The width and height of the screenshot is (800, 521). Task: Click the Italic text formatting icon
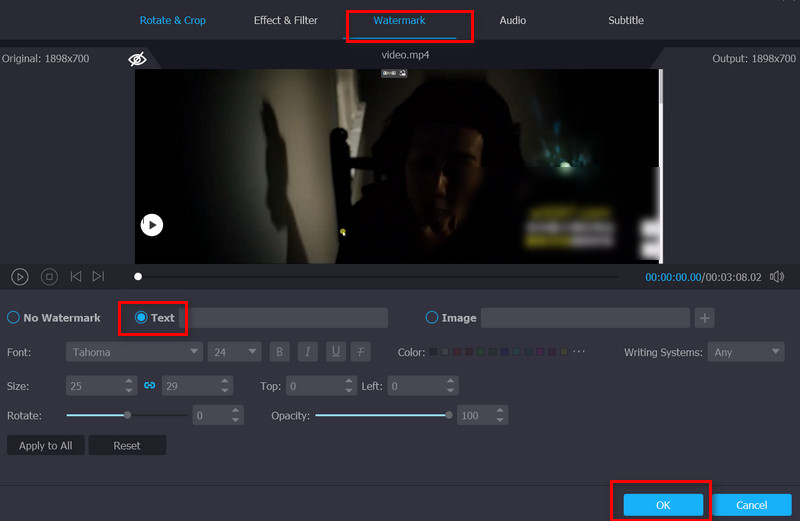click(x=308, y=352)
